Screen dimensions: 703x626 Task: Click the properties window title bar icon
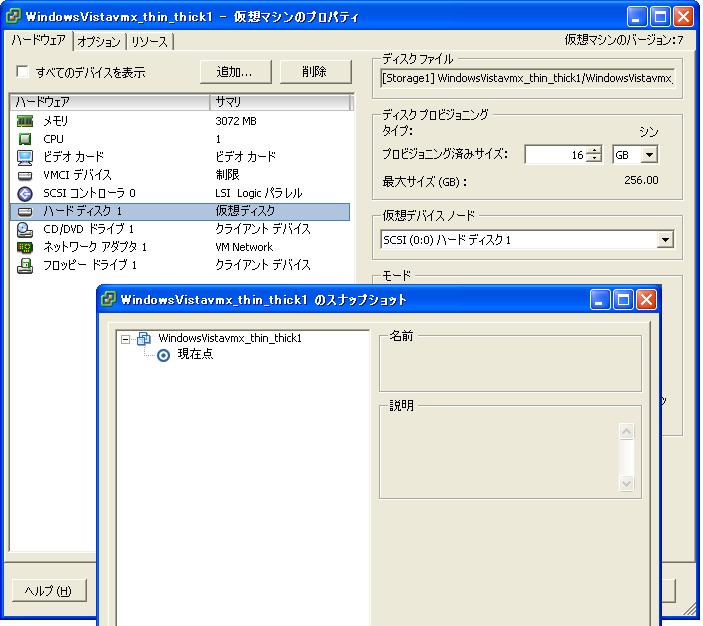pos(13,16)
